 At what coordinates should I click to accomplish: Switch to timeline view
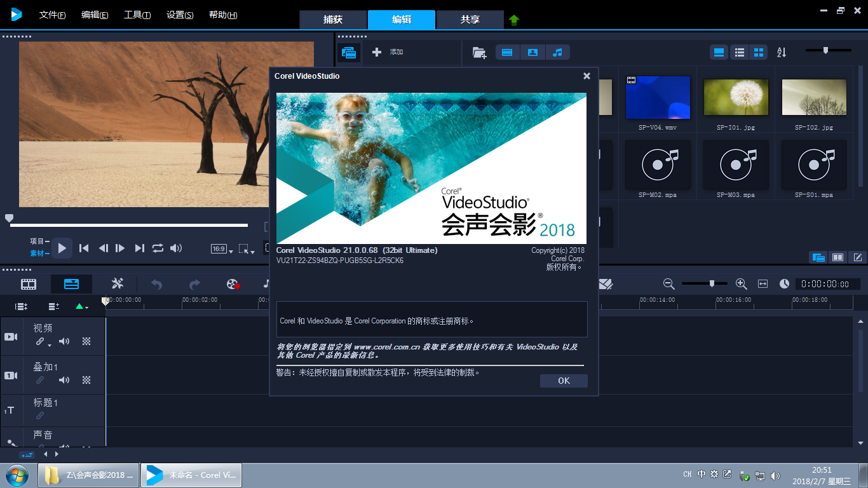coord(72,284)
